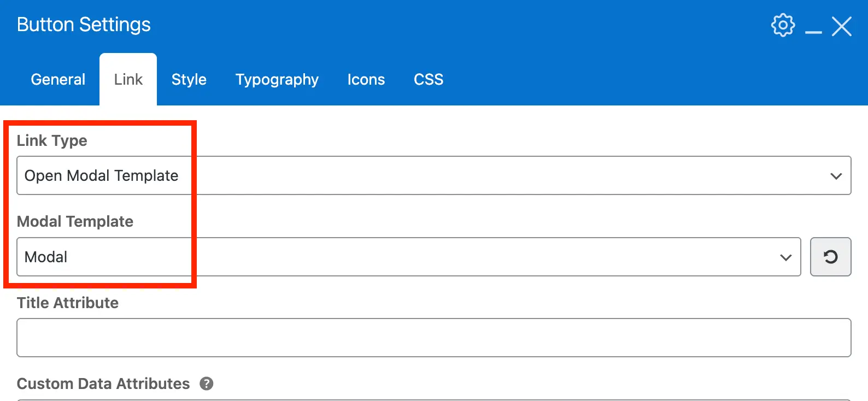Screen dimensions: 868x401
Task: Open the Icons tab
Action: pos(366,79)
